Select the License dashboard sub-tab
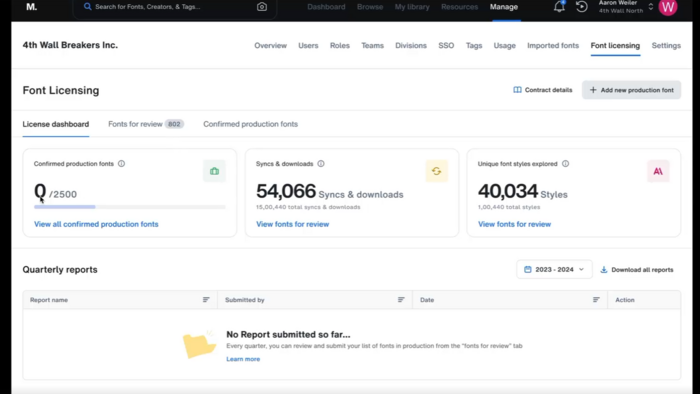The image size is (700, 394). (56, 124)
